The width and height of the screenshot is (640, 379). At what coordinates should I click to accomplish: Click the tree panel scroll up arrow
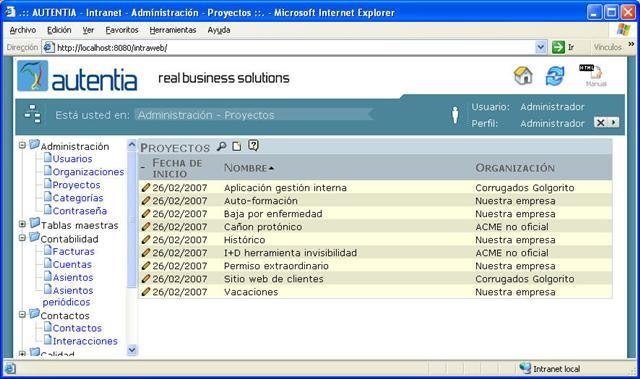[x=132, y=145]
